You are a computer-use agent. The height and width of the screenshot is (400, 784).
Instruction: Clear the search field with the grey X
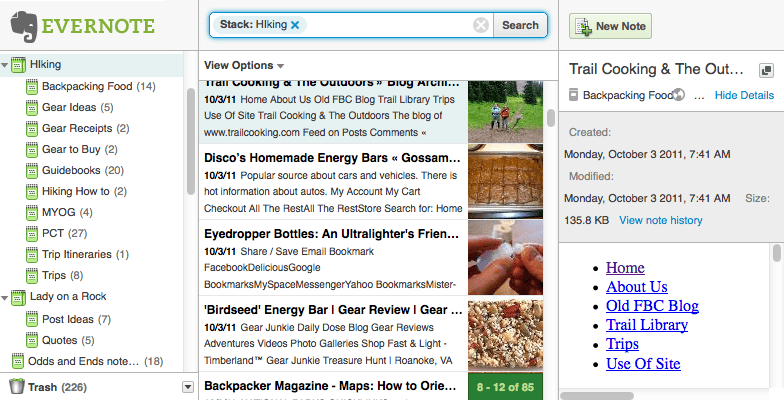(481, 25)
